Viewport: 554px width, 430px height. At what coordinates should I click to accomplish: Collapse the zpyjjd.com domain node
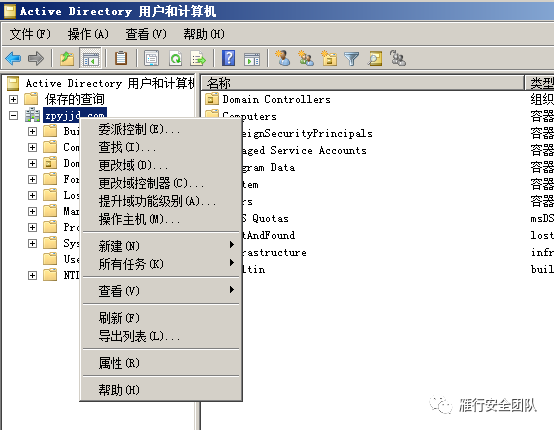(13, 115)
